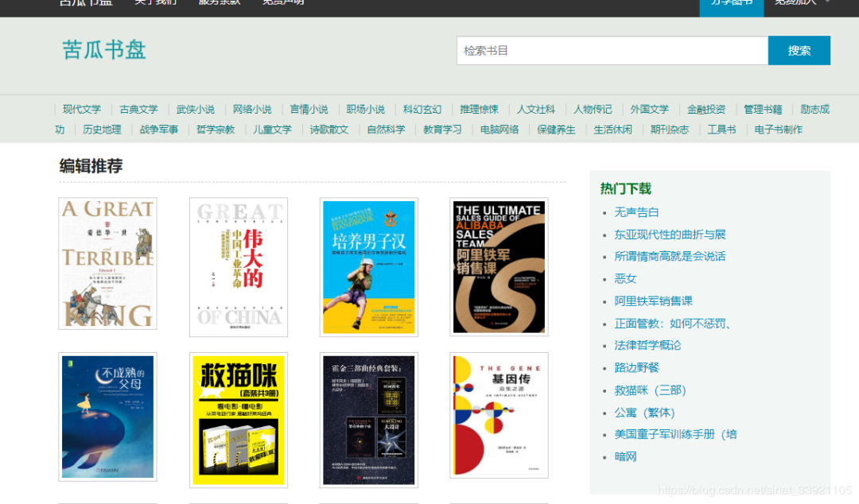Open 阿里铁军销售课 book cover
Viewport: 859px width, 504px height.
499,267
